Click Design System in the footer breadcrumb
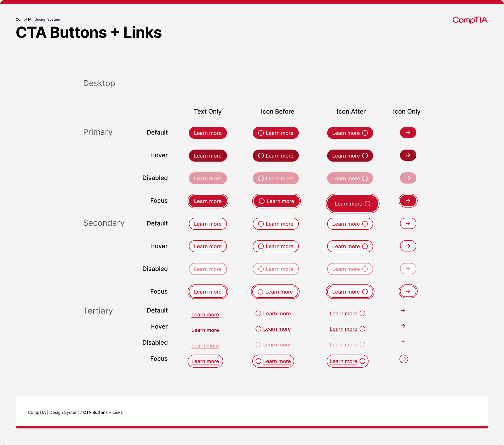Screen dimensions: 504x445 (x=64, y=412)
